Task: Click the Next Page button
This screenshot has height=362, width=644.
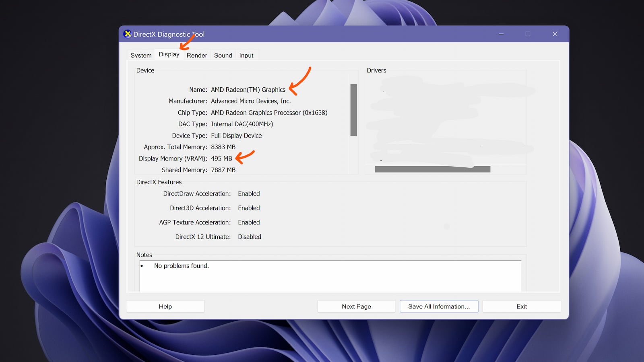Action: point(356,306)
